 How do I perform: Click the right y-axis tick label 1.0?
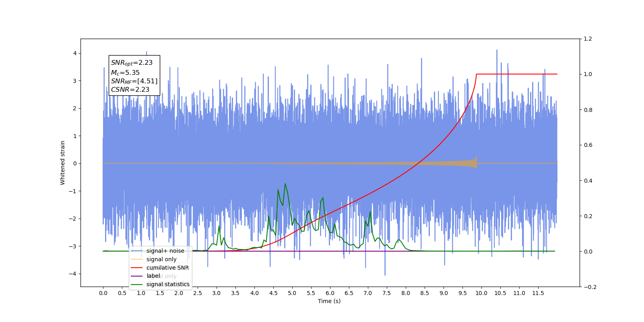[x=588, y=74]
